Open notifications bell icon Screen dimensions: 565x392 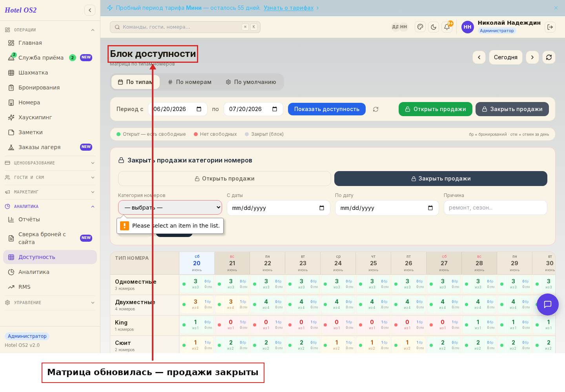pyautogui.click(x=447, y=27)
